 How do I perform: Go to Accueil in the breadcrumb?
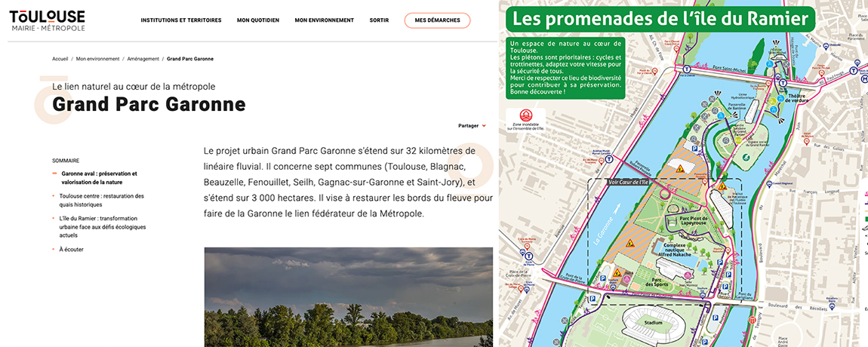(60, 59)
